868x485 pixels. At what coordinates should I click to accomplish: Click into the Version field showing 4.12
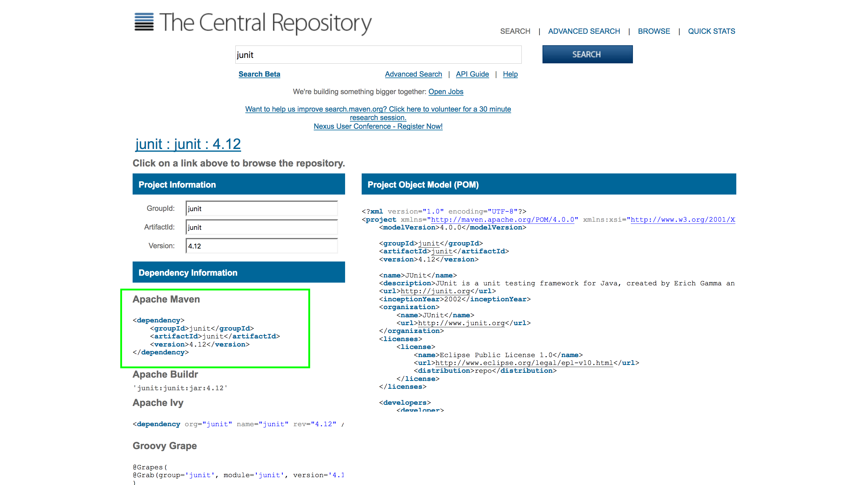pyautogui.click(x=262, y=246)
